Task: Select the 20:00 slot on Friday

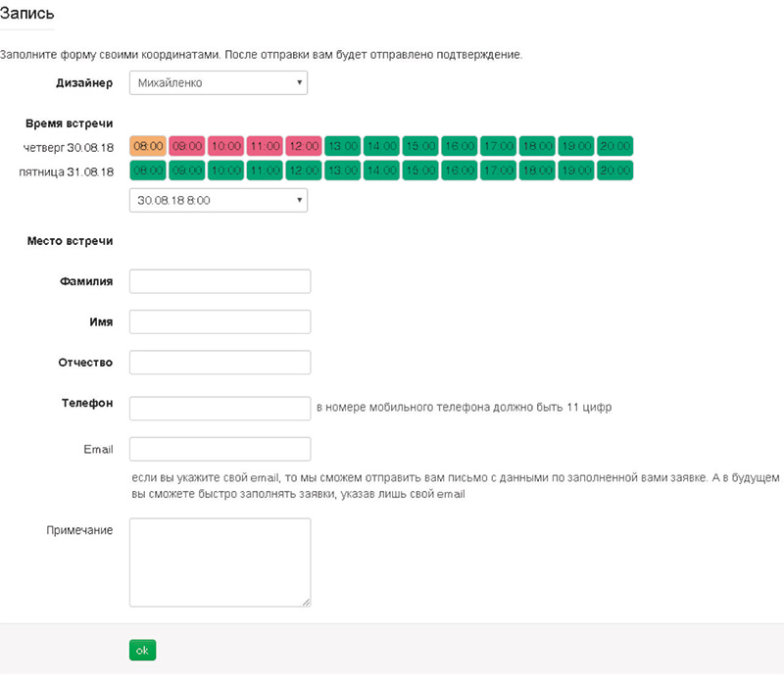Action: (x=615, y=171)
